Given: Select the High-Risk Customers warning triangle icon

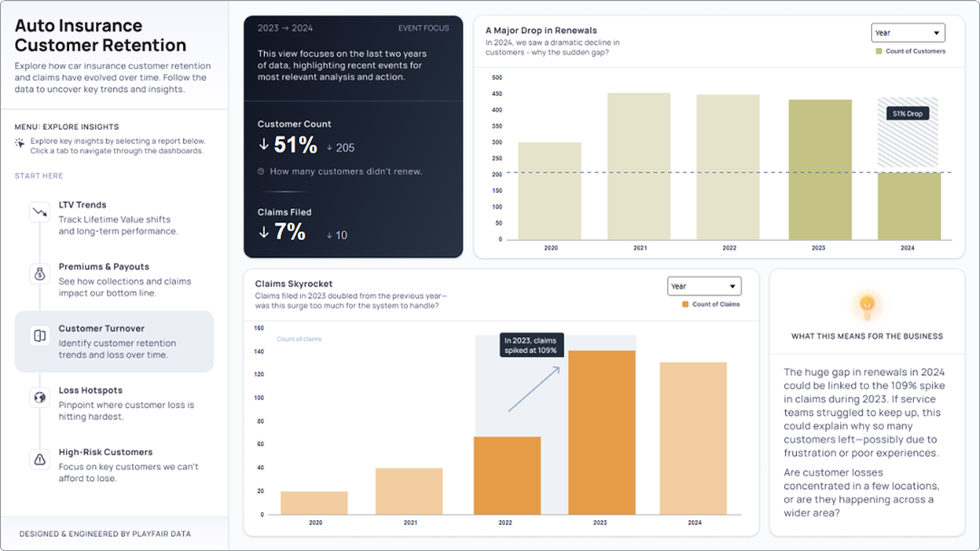Looking at the screenshot, I should [39, 459].
